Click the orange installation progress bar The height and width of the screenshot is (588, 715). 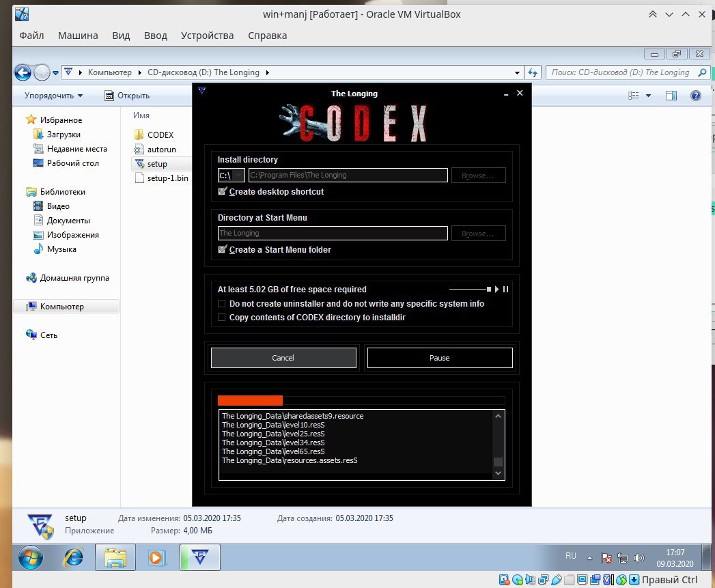pos(251,400)
